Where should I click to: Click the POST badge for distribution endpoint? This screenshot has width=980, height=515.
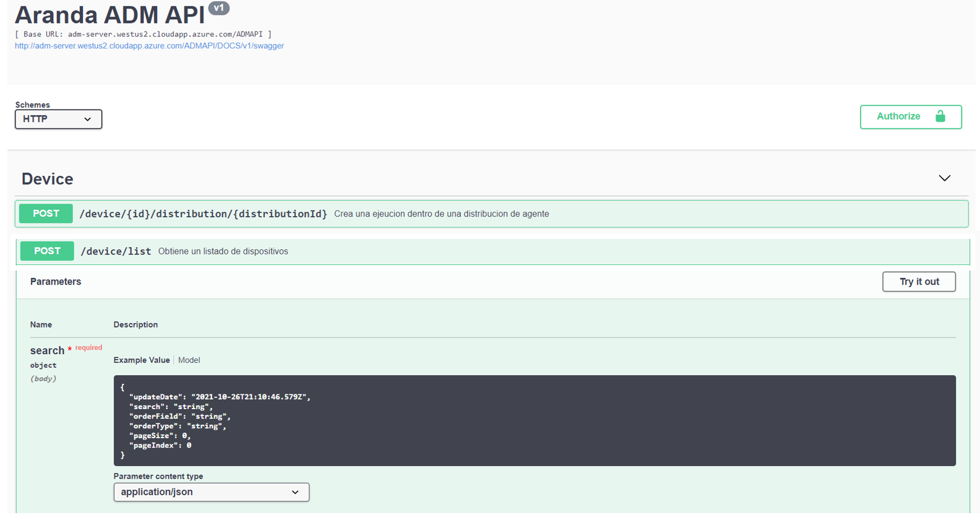46,214
